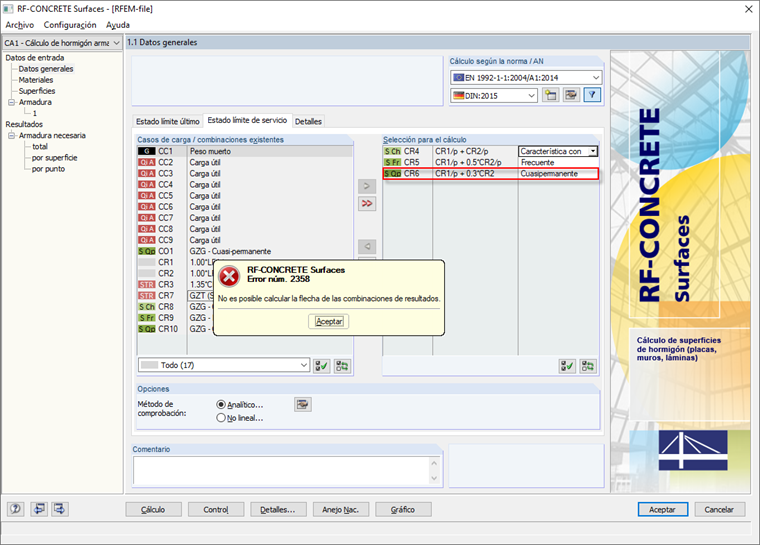The image size is (760, 545).
Task: Open the help icon at the bottom left
Action: [x=16, y=509]
